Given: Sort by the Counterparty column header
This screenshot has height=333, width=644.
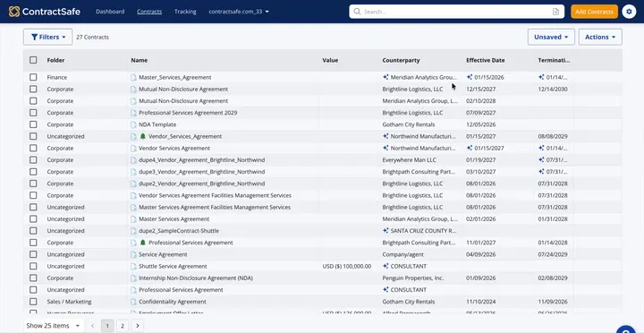Looking at the screenshot, I should coord(401,60).
